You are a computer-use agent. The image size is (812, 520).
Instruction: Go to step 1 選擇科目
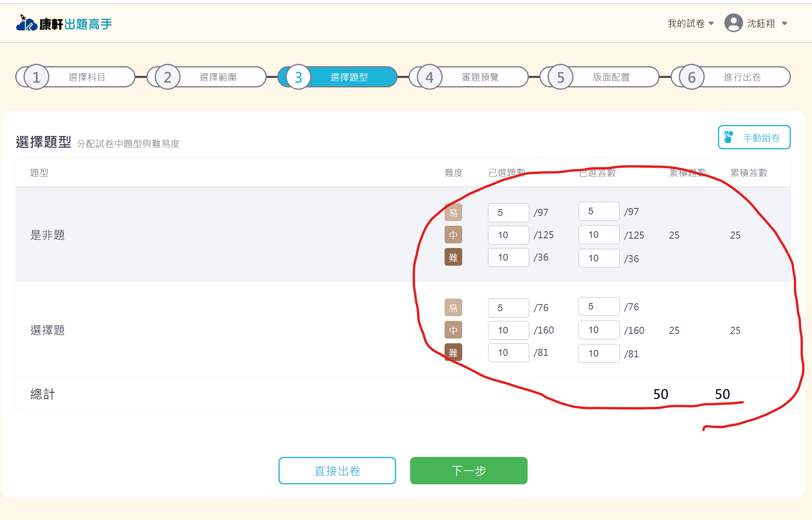coord(75,77)
